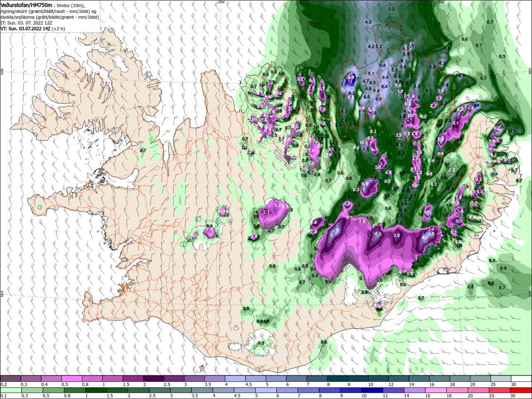
Task: Select the bright pink swatch labeled 0.5
Action: (x=71, y=379)
